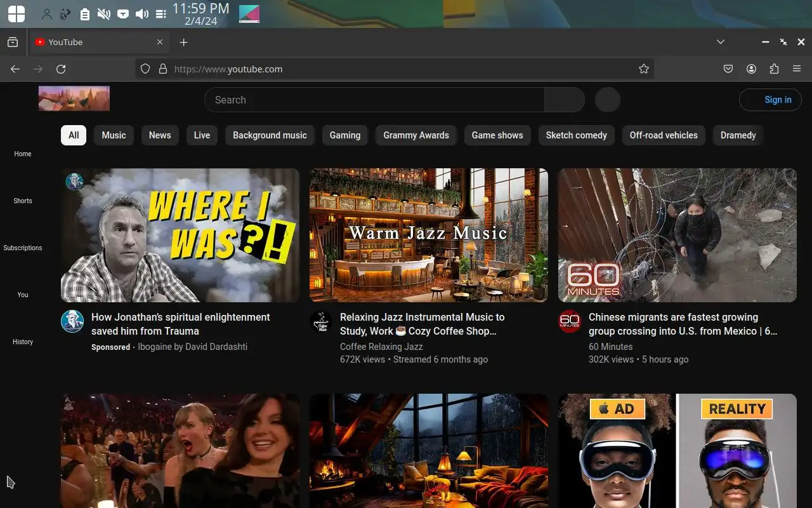Go back to the previous page

15,69
